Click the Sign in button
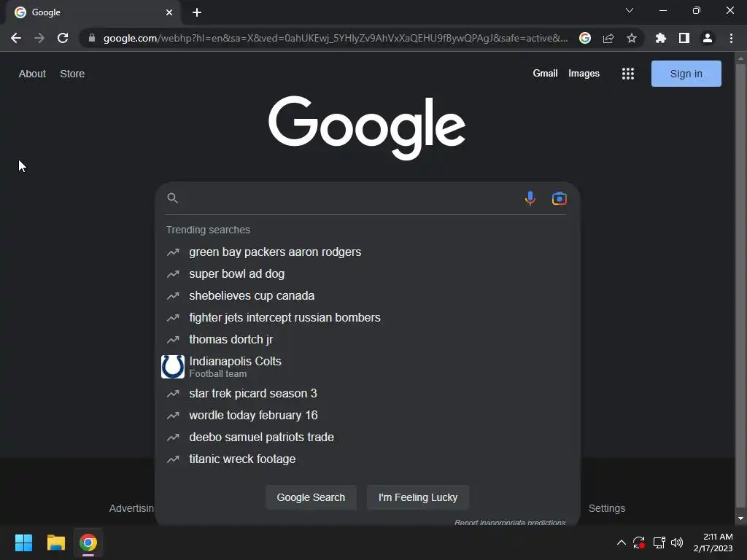747x560 pixels. click(x=686, y=74)
